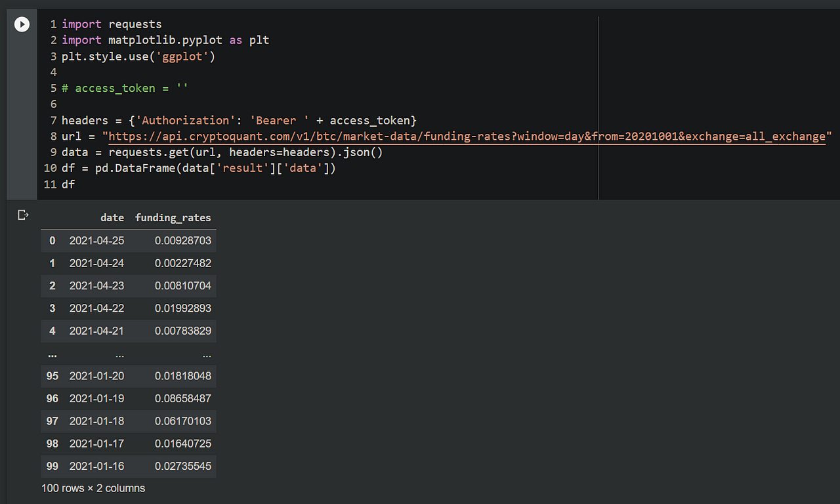Click the 'date' column header

pos(112,217)
